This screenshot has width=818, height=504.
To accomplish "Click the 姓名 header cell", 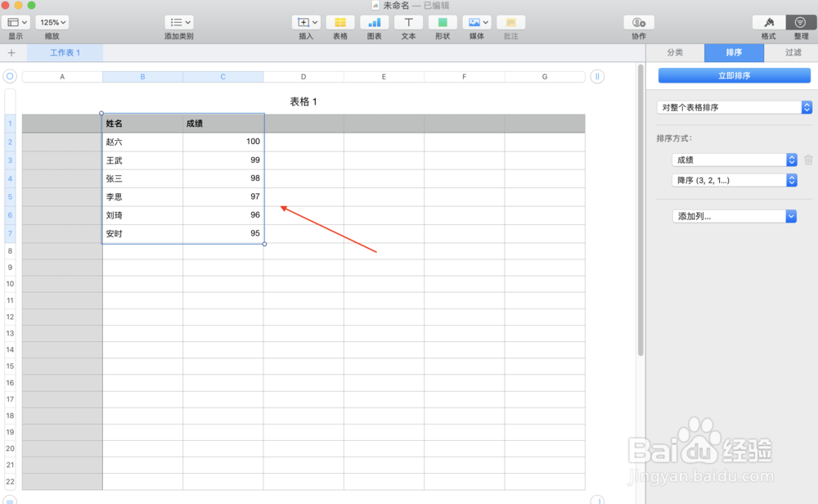I will coord(142,124).
